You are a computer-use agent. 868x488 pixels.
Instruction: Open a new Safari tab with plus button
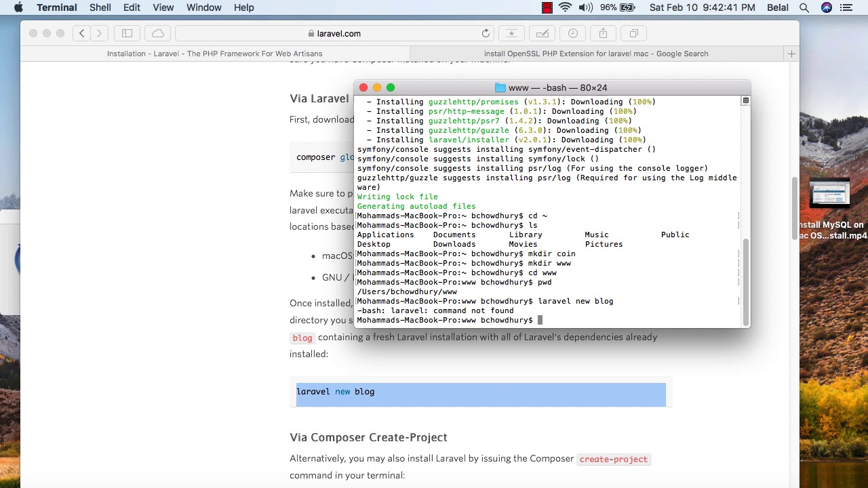coord(791,54)
